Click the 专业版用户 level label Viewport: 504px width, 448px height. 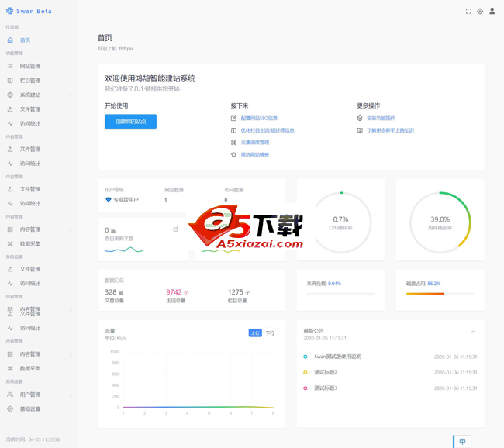point(126,200)
